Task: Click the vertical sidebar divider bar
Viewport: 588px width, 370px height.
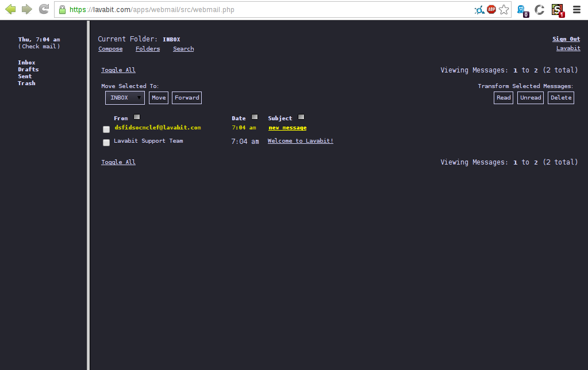Action: [88, 195]
